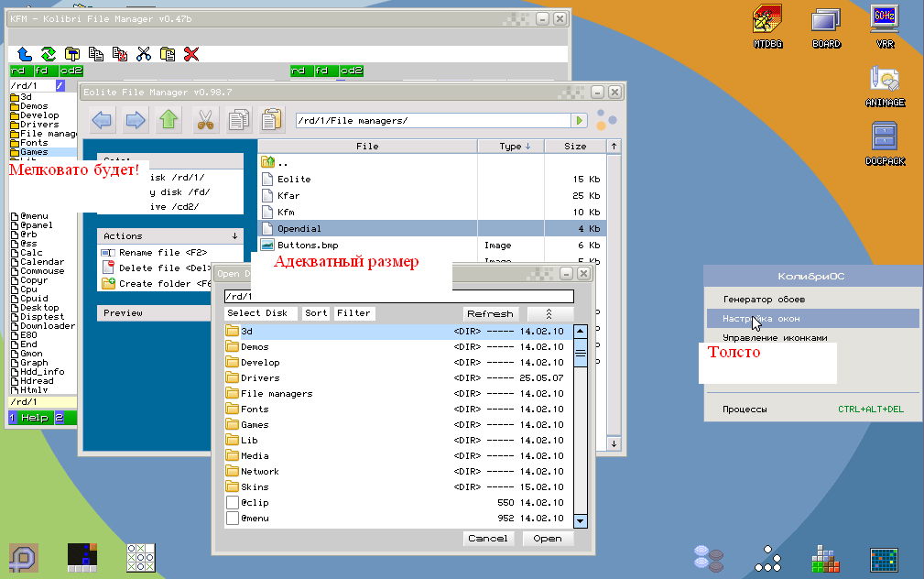This screenshot has height=579, width=924.
Task: Open the Sort menu in Open Dialog
Action: pyautogui.click(x=316, y=313)
